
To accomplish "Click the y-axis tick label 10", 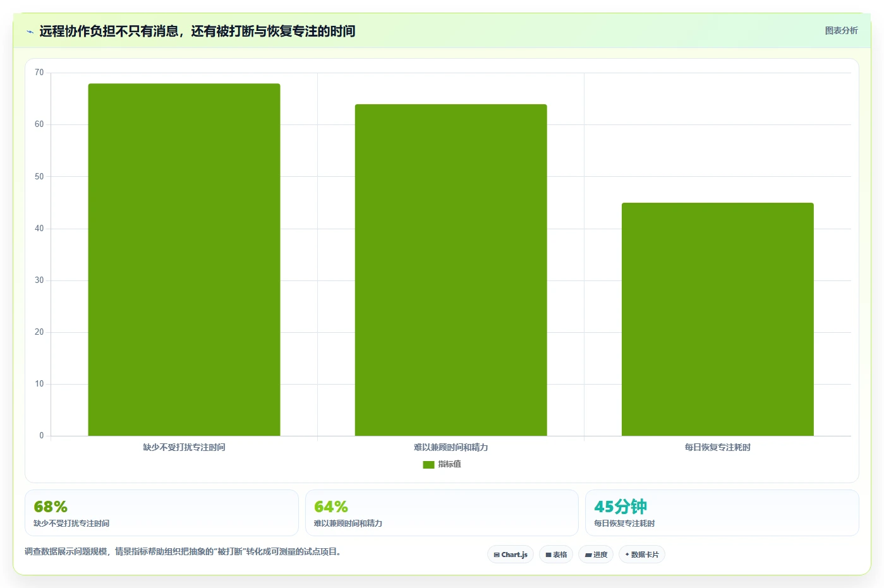I will (39, 384).
